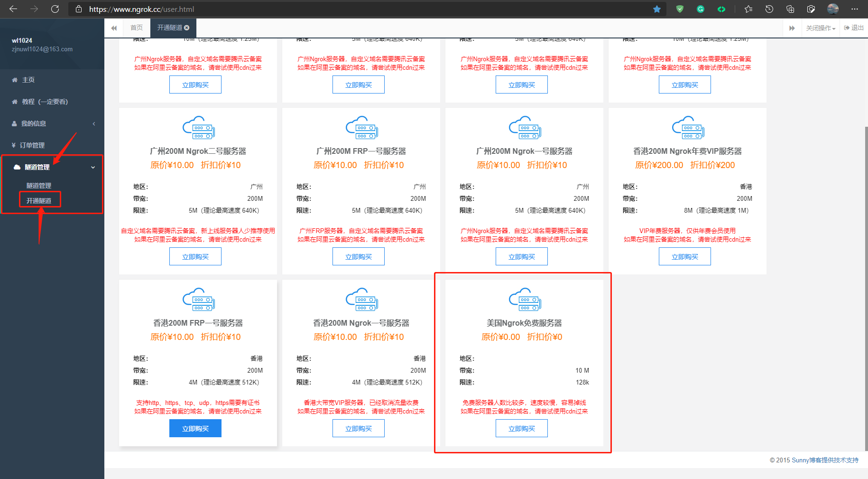
Task: Log out with 退出 link
Action: (x=854, y=28)
